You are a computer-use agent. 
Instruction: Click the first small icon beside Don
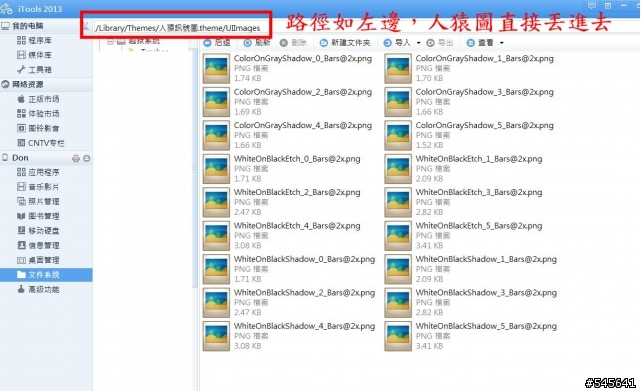76,158
